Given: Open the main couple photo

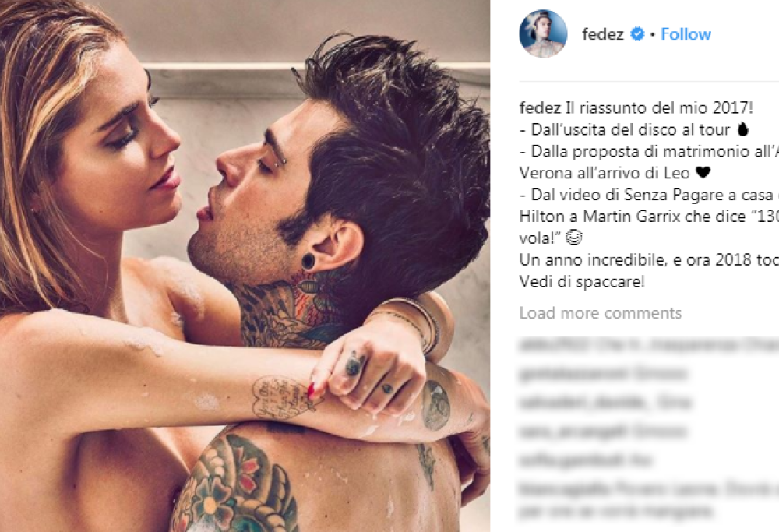Looking at the screenshot, I should 245,266.
